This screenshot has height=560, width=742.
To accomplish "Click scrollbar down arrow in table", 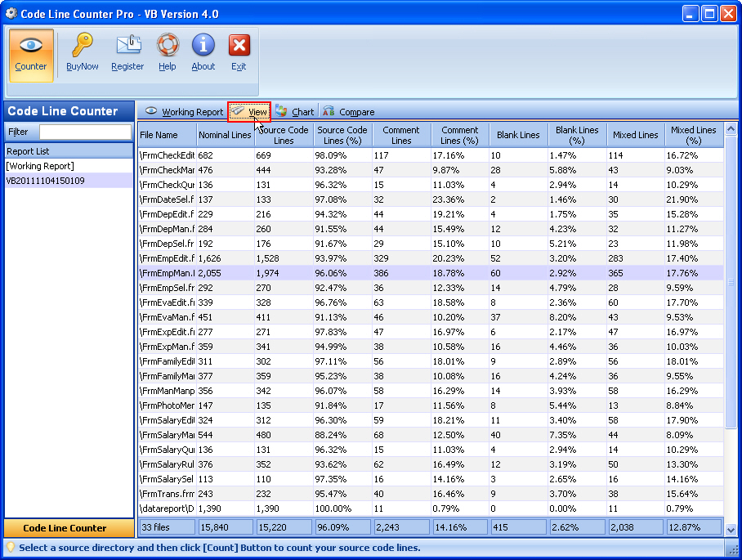I will pyautogui.click(x=731, y=531).
